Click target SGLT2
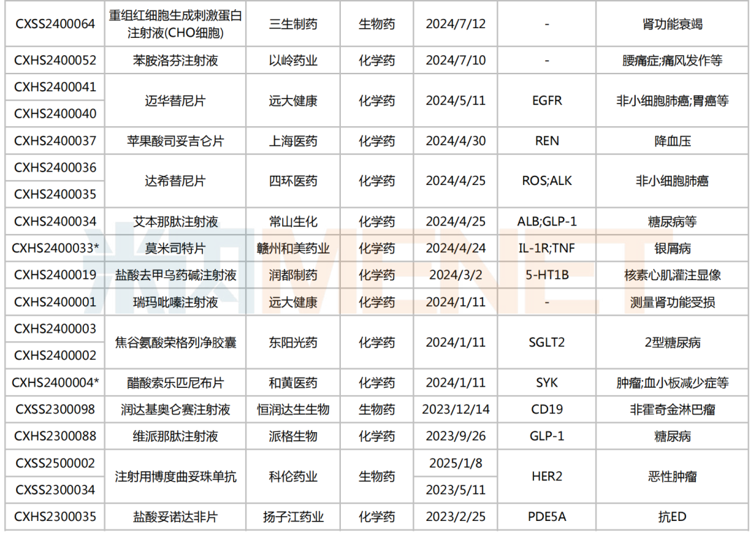This screenshot has height=535, width=756. [547, 342]
